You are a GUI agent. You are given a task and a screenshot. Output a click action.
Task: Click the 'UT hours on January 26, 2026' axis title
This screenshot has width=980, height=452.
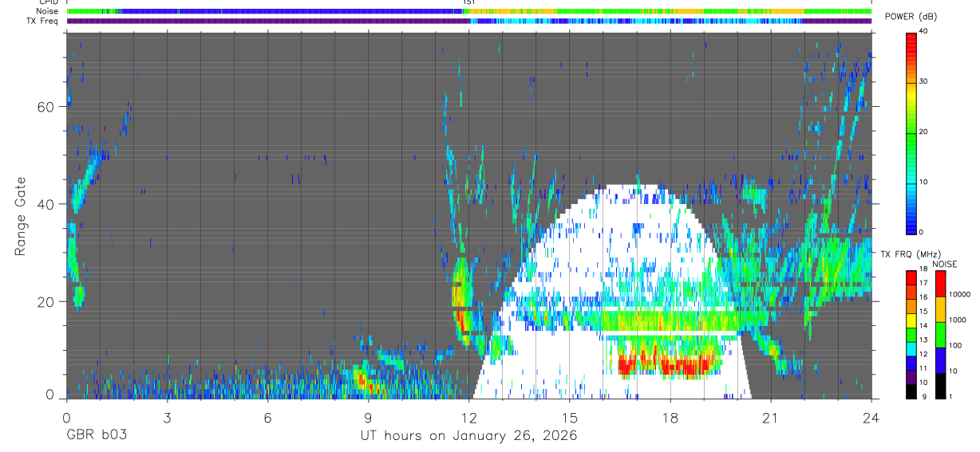click(x=468, y=436)
